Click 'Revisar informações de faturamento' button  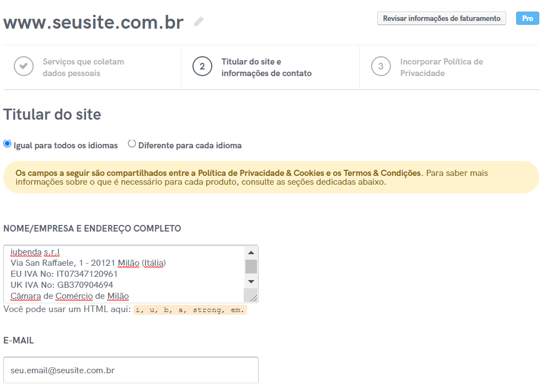coord(441,18)
